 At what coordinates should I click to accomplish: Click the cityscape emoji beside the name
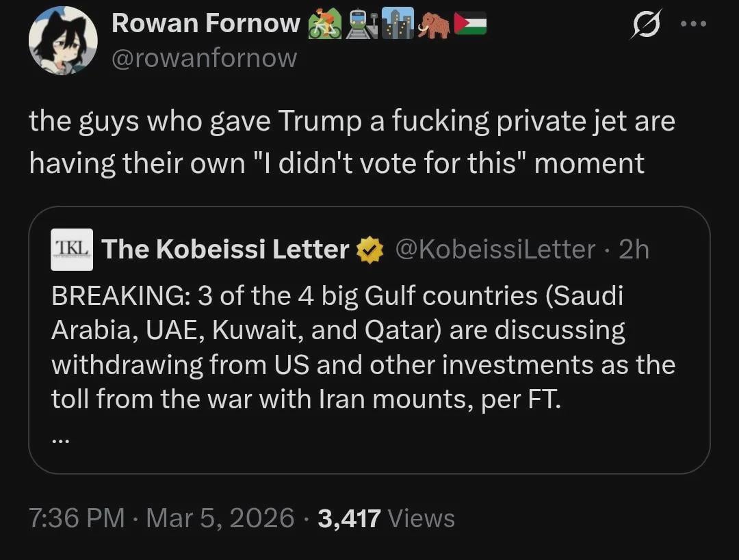[x=398, y=25]
